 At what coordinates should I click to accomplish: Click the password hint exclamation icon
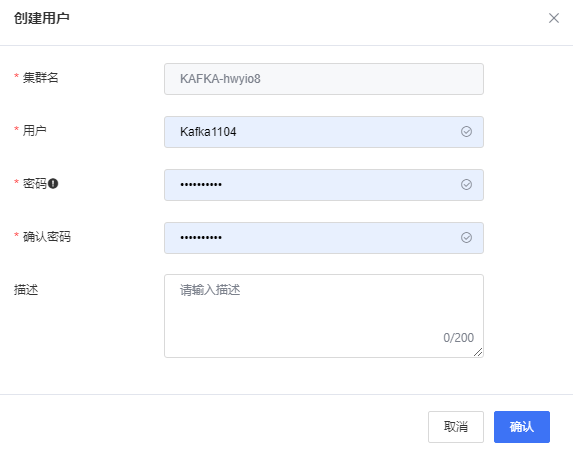(x=53, y=183)
